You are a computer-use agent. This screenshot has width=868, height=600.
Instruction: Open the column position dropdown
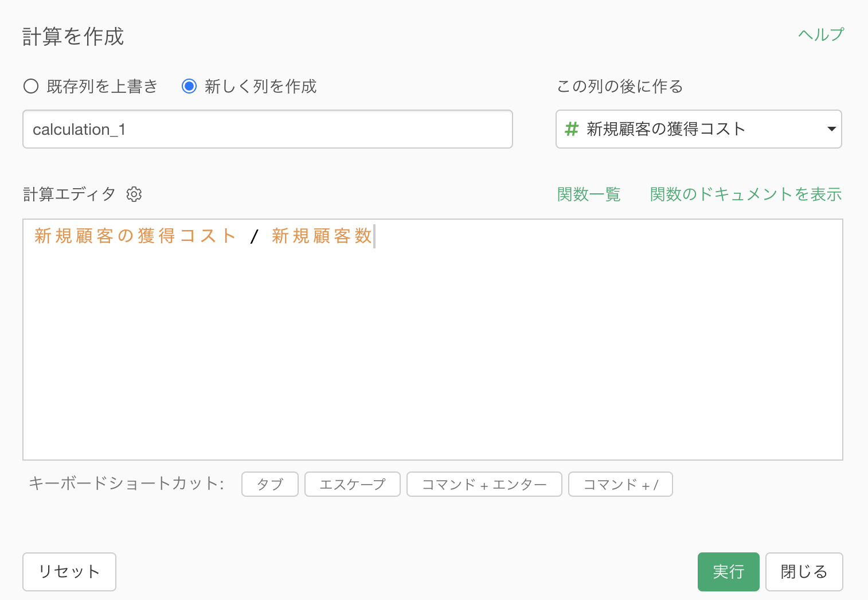pyautogui.click(x=698, y=129)
